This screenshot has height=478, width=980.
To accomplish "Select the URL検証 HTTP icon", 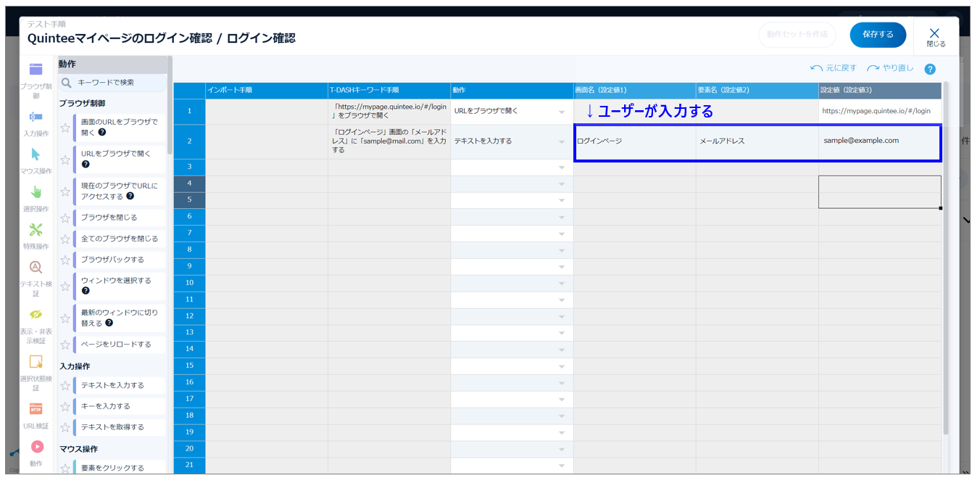I will [x=36, y=408].
